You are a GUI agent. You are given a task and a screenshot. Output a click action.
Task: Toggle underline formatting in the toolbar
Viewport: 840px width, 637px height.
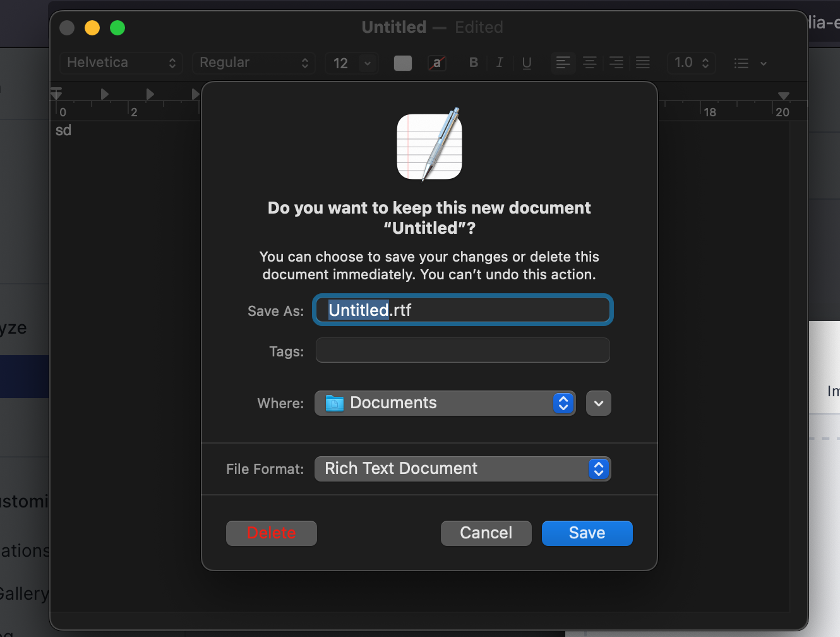point(526,63)
